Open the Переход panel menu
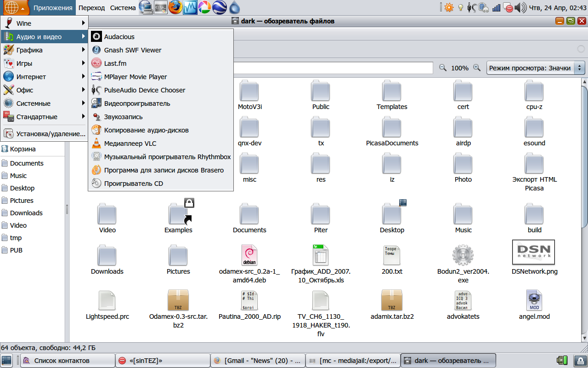The width and height of the screenshot is (588, 368). [91, 8]
